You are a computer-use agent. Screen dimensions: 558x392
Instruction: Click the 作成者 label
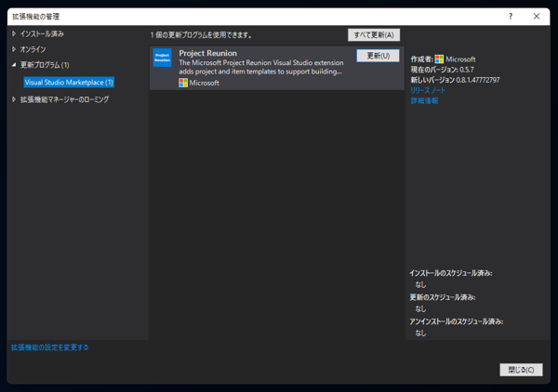pos(421,59)
